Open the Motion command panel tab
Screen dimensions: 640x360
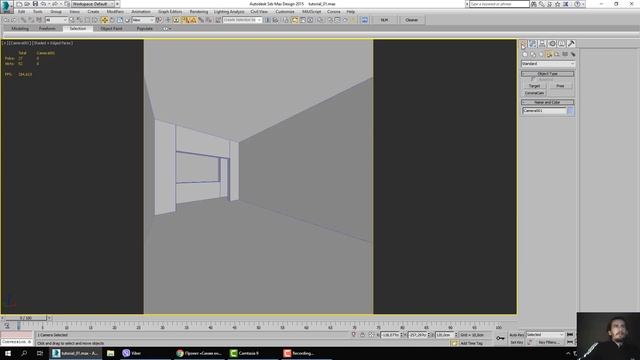pyautogui.click(x=552, y=44)
